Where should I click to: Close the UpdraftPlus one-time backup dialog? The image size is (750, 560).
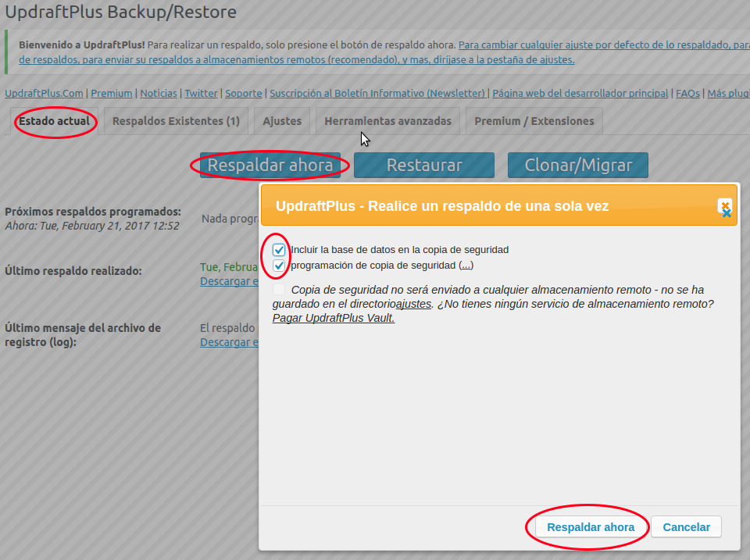coord(725,207)
